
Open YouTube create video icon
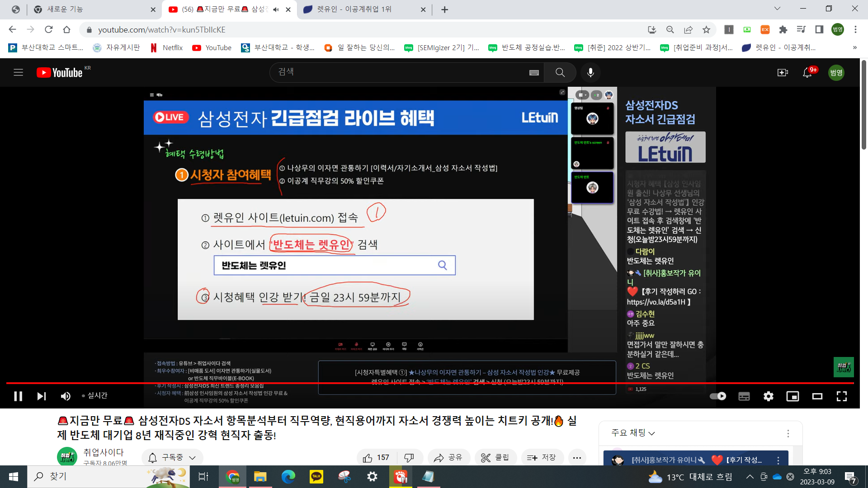pyautogui.click(x=783, y=73)
